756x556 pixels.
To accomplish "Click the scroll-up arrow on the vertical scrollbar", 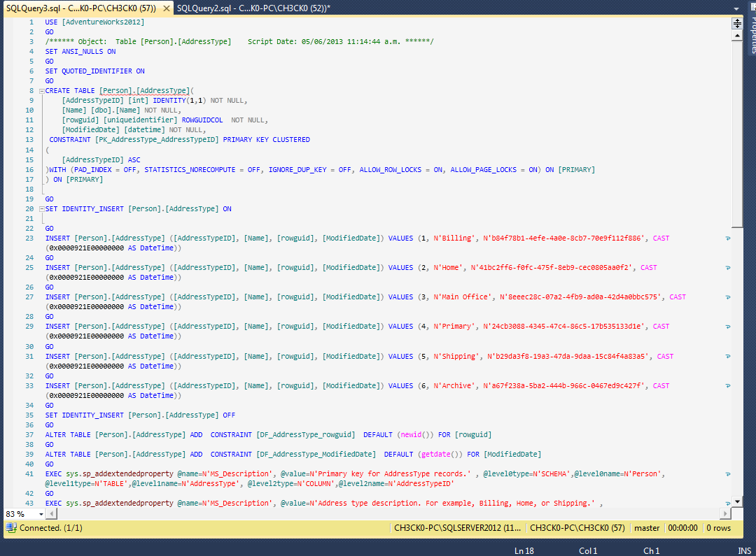I will click(x=736, y=36).
